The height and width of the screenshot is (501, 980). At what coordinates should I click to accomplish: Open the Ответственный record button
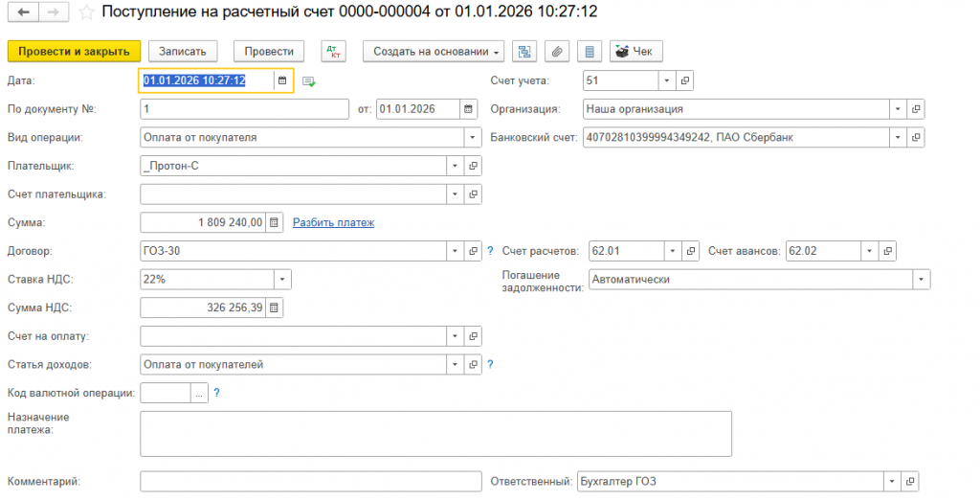910,482
